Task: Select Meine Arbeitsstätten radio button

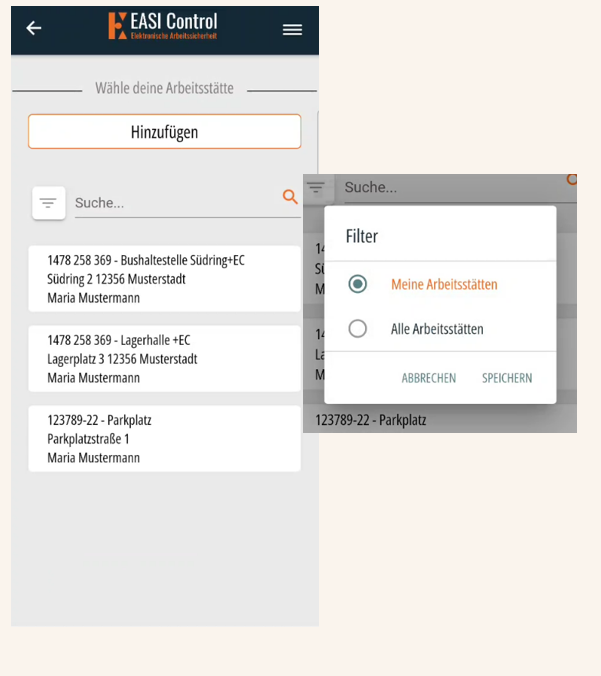Action: pos(357,284)
